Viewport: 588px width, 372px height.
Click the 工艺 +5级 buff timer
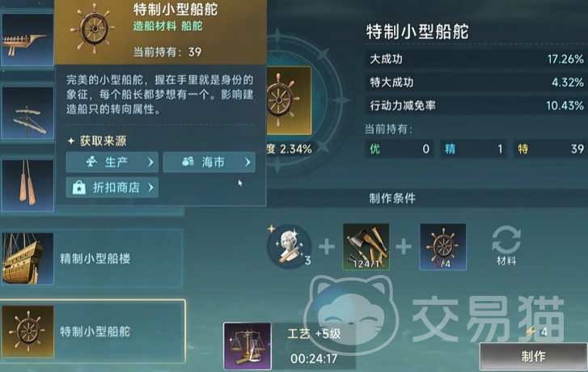tap(314, 346)
